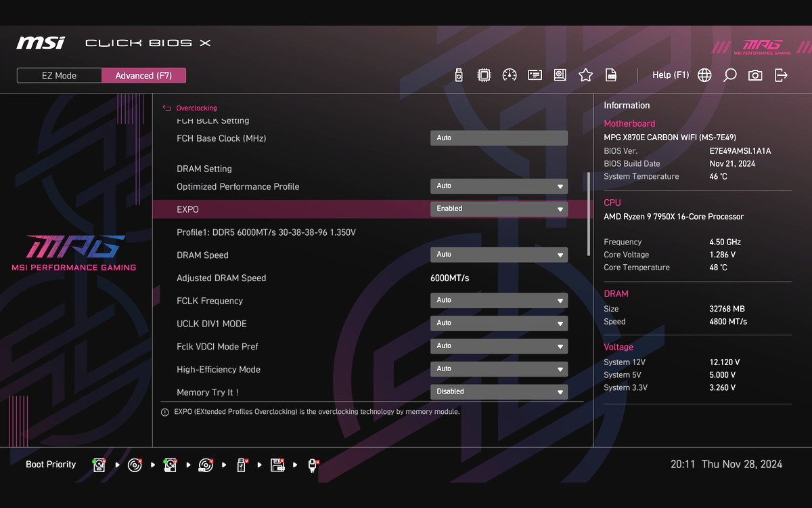Screen dimensions: 812x508
Task: Click the Boot Priority label
Action: pyautogui.click(x=51, y=465)
